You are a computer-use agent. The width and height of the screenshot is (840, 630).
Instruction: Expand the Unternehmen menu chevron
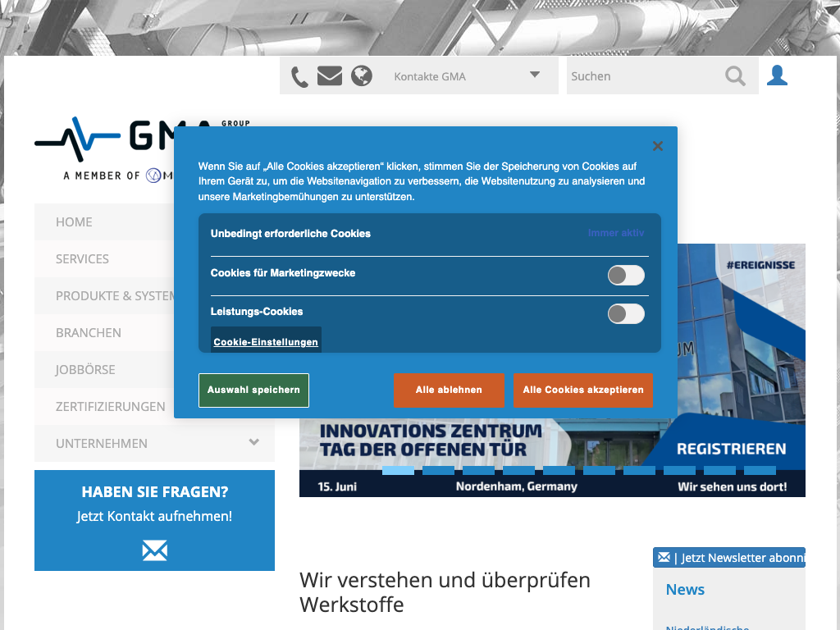254,442
